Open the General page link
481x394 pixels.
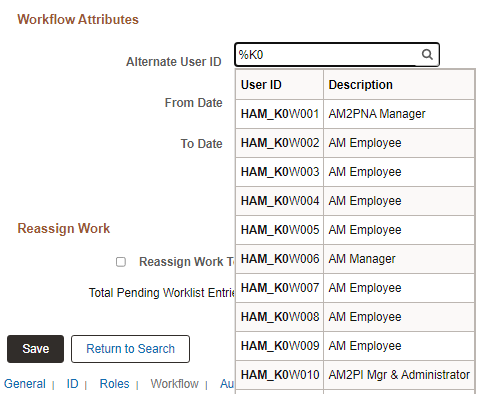click(25, 384)
